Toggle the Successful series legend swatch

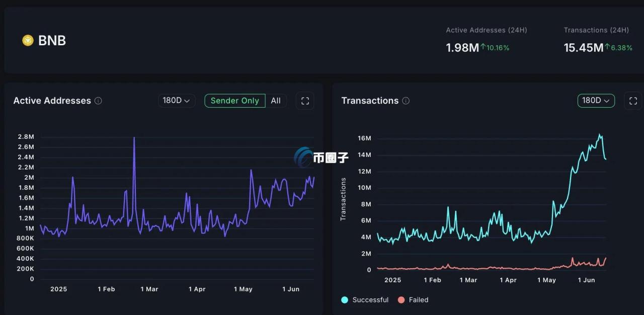click(345, 300)
